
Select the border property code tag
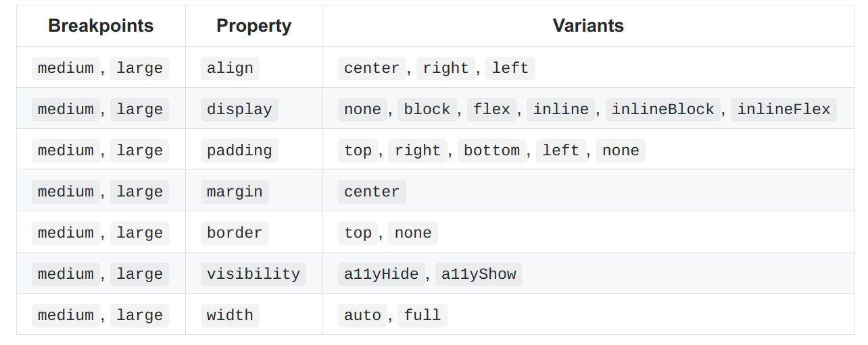click(235, 233)
